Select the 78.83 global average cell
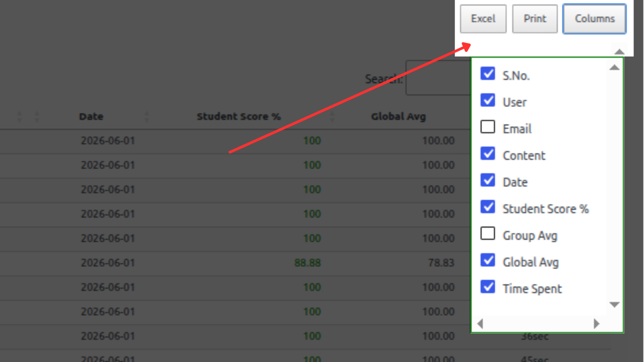Viewport: 644px width, 362px height. pos(441,263)
